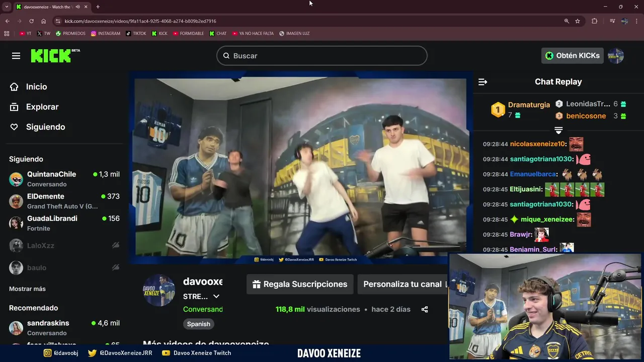Click the Spanish language tag

coord(199,324)
